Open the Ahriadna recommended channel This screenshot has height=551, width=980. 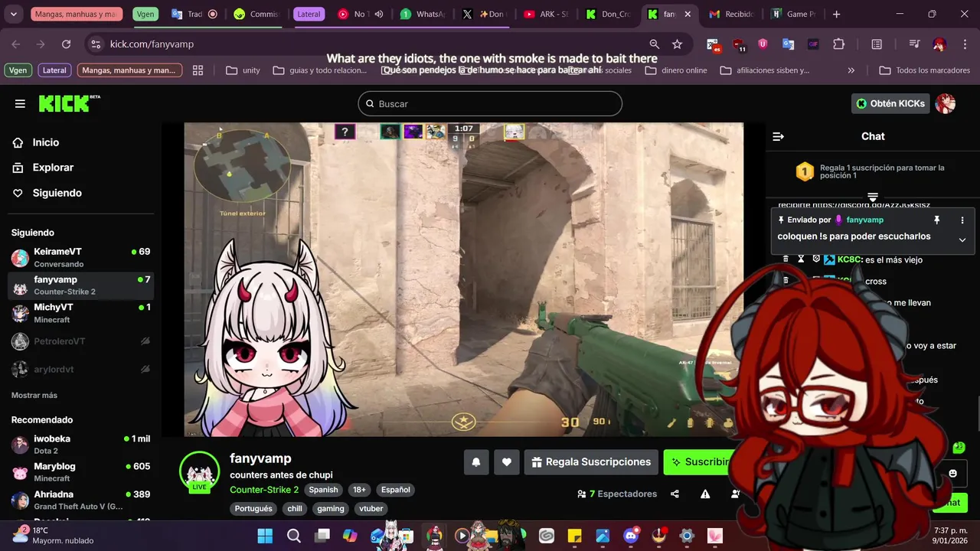pos(80,500)
